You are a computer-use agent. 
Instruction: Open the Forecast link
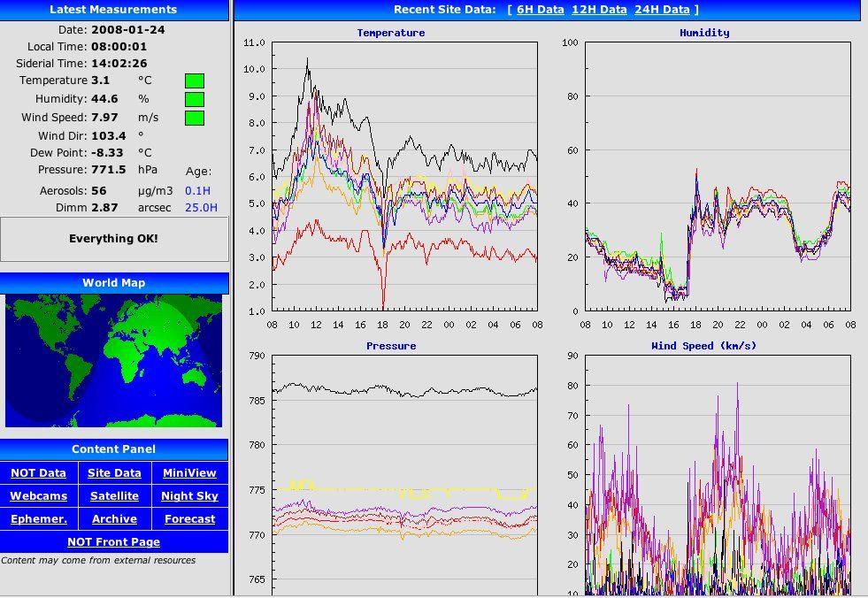(x=189, y=518)
